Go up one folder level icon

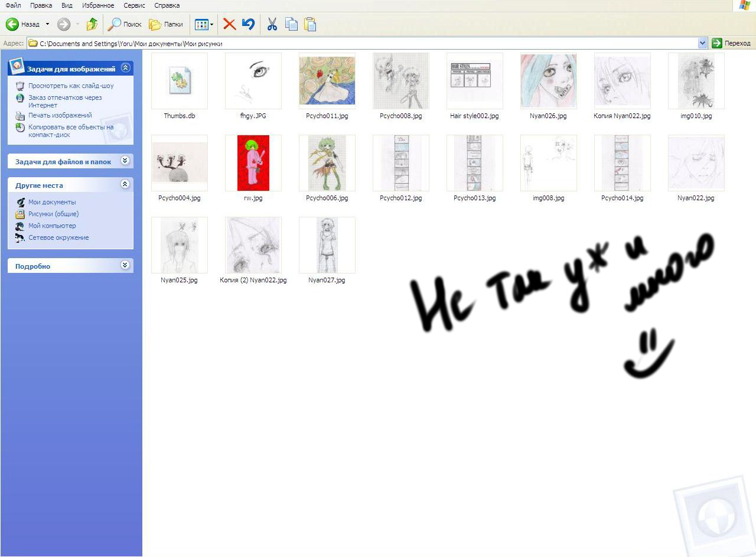92,24
